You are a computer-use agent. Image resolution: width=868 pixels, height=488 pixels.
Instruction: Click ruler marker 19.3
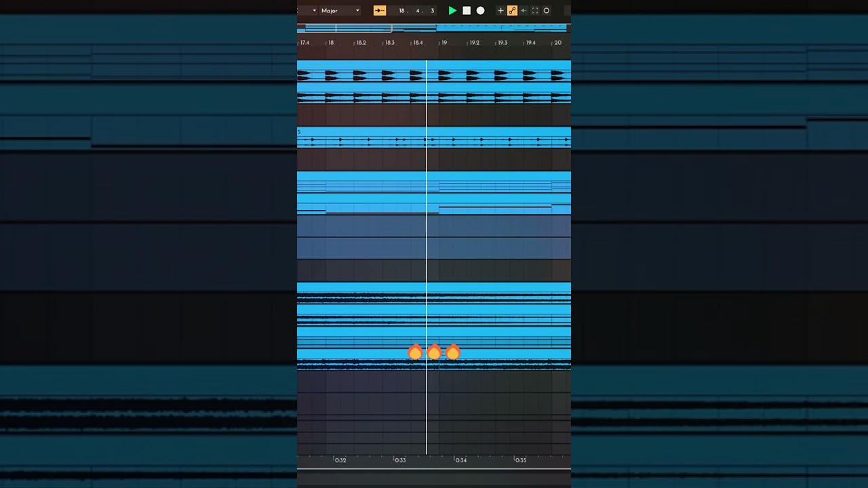[x=502, y=43]
